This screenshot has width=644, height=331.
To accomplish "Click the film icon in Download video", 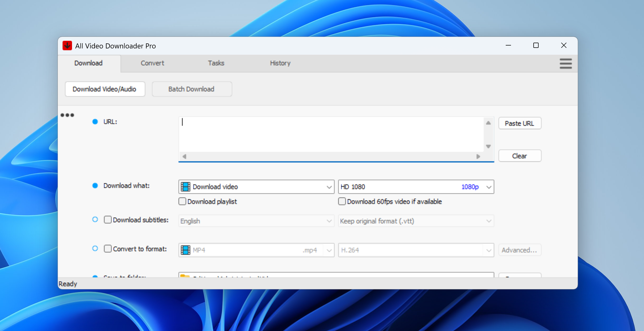I will tap(186, 187).
